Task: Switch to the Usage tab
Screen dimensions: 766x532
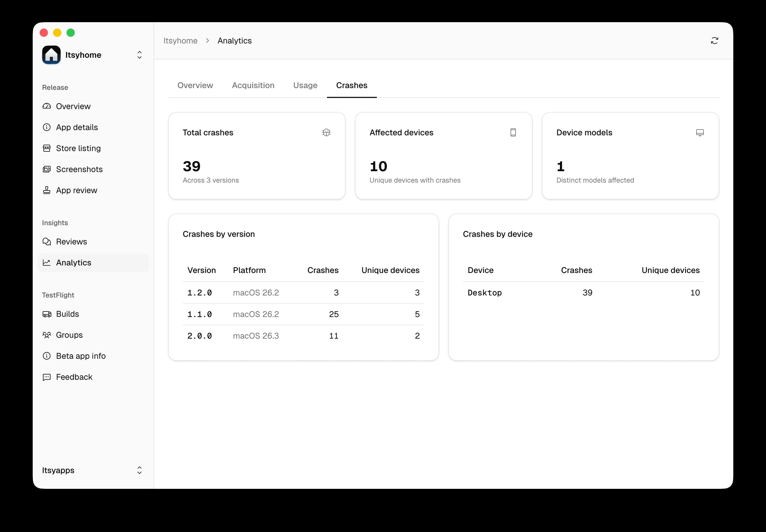Action: [x=305, y=85]
